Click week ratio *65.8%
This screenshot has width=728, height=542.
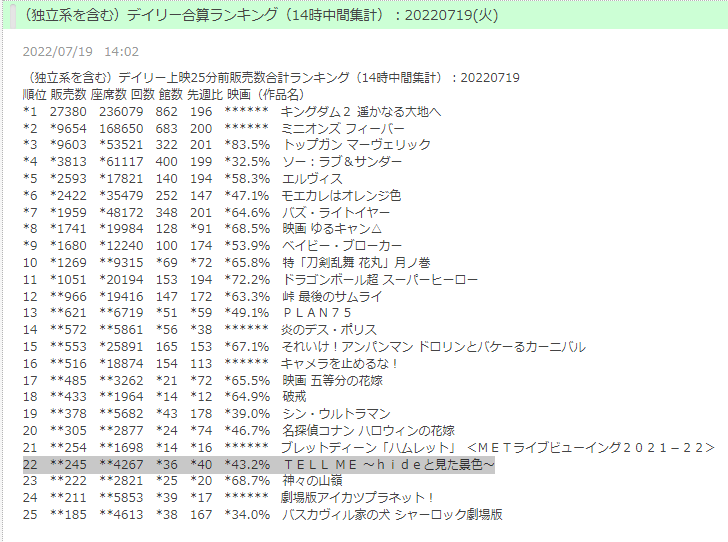247,263
